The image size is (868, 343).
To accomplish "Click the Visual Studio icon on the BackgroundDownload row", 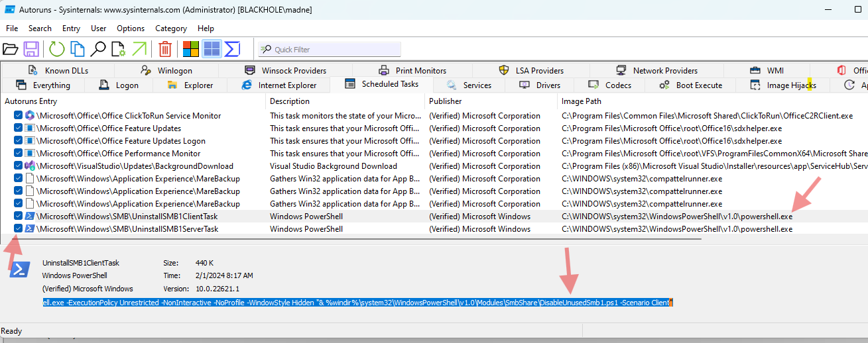I will [30, 166].
